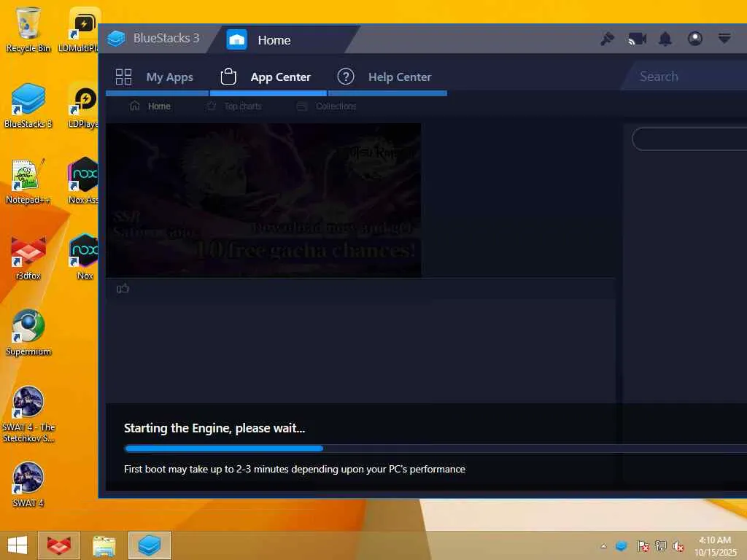
Task: Click the house icon beside Home sub-tab
Action: click(x=135, y=106)
